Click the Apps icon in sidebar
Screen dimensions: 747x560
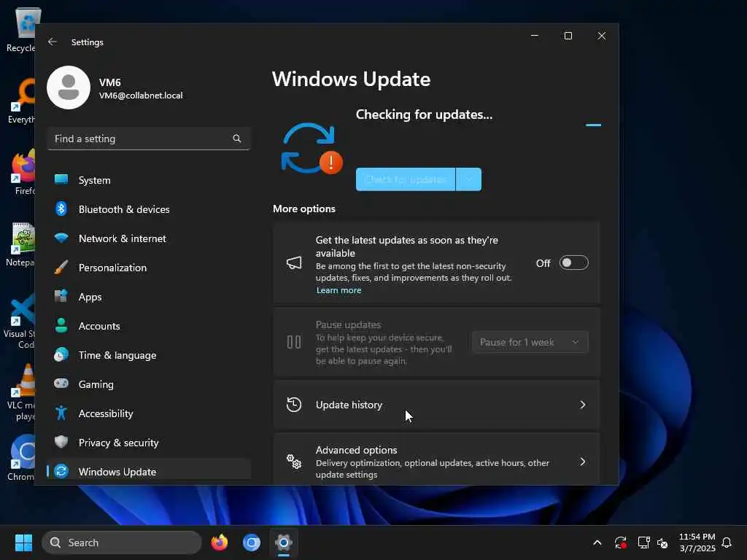click(x=61, y=296)
